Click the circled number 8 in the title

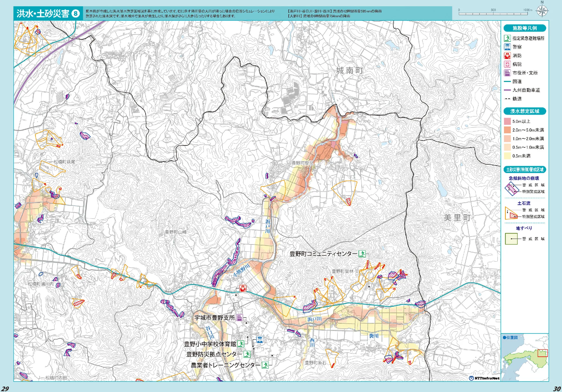click(x=75, y=13)
